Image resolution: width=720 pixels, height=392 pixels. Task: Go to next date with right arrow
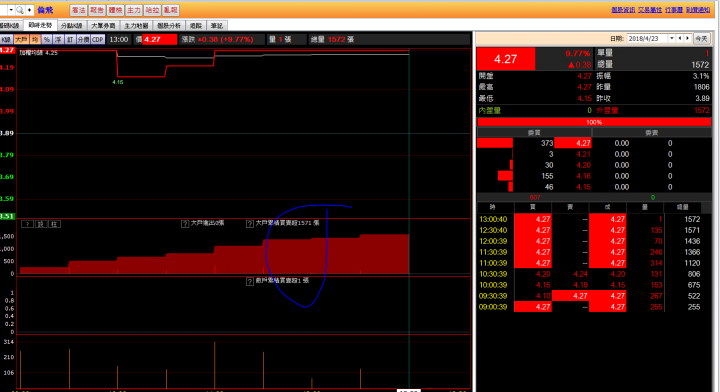(x=687, y=39)
